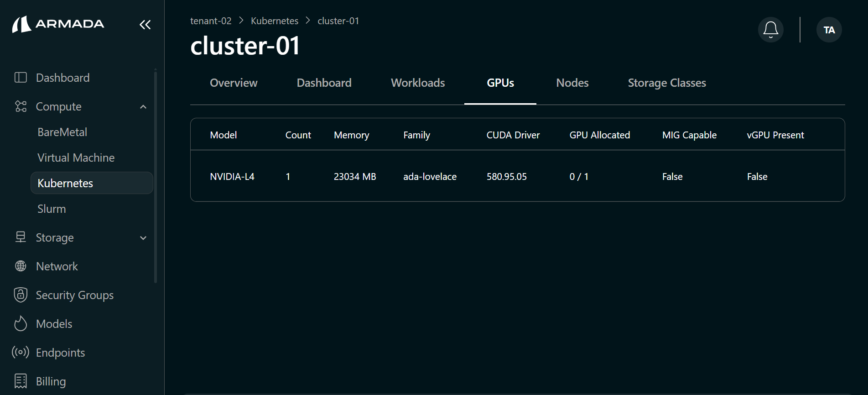Go to Kubernetes breadcrumb link
This screenshot has width=868, height=395.
click(x=275, y=21)
